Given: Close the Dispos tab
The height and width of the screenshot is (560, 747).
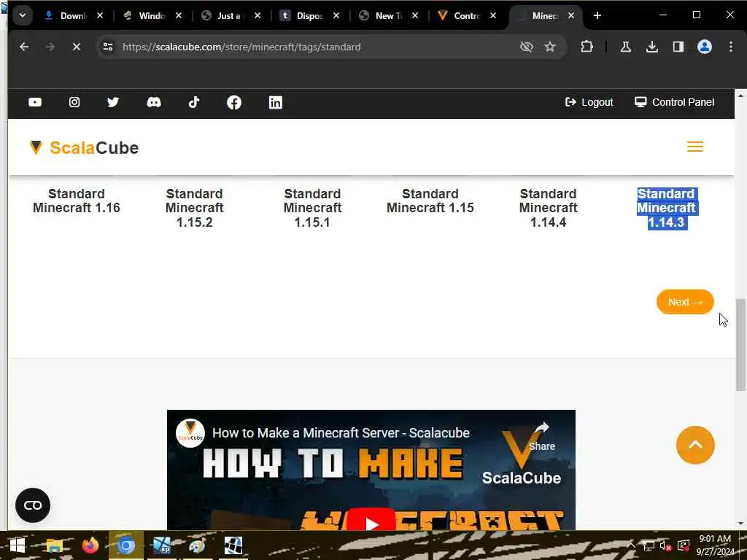Looking at the screenshot, I should click(x=336, y=16).
